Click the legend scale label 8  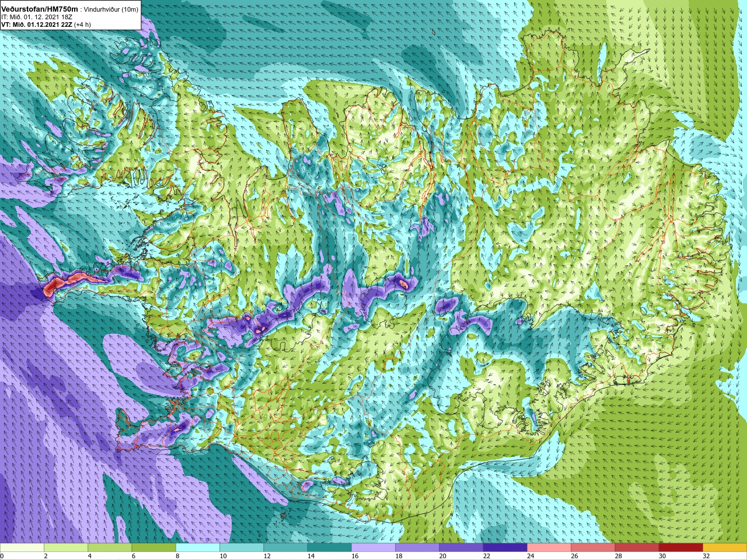click(x=177, y=556)
